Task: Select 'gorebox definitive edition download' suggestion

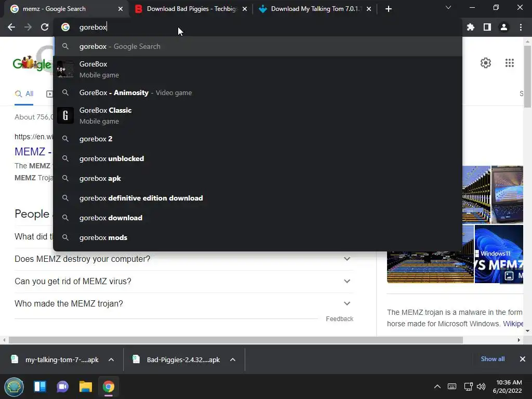Action: pos(258,198)
